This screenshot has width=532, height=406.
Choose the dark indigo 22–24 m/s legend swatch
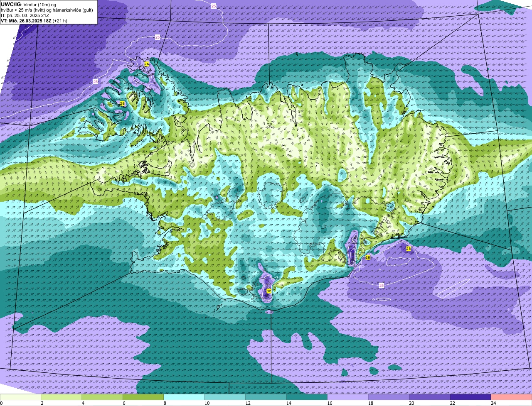[470, 397]
